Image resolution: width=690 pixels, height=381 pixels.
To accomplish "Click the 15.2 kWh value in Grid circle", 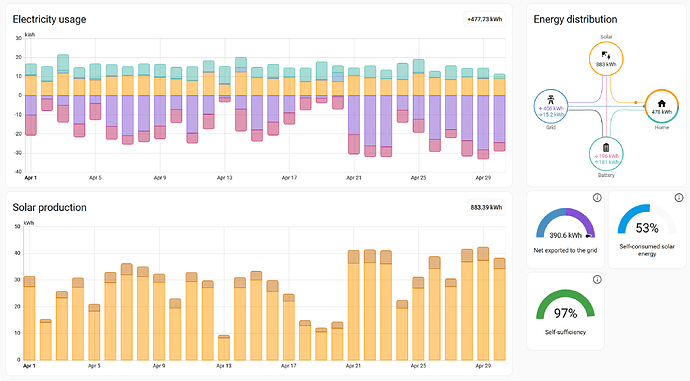I will point(551,114).
